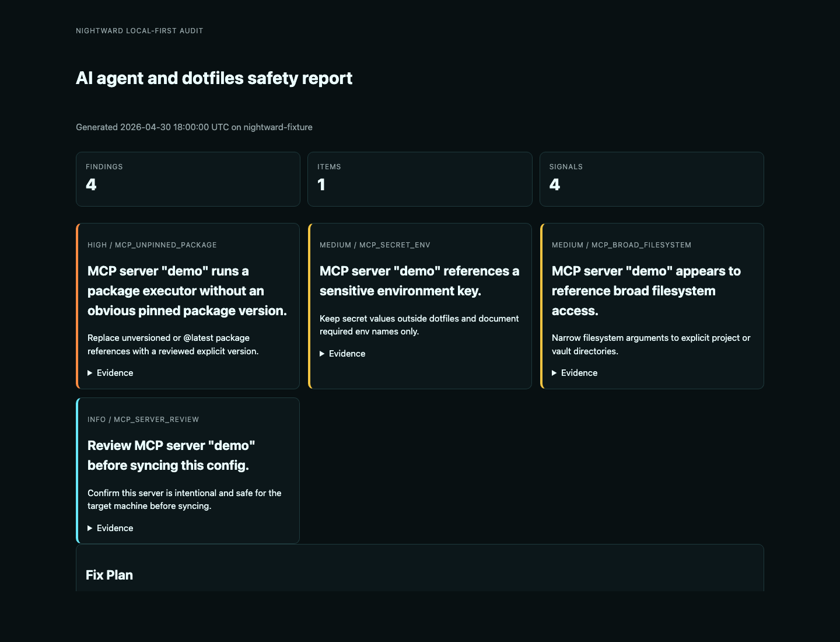This screenshot has width=840, height=642.
Task: Click the 'MEDIUM / MCP_SECRET_ENV' label
Action: tap(375, 245)
